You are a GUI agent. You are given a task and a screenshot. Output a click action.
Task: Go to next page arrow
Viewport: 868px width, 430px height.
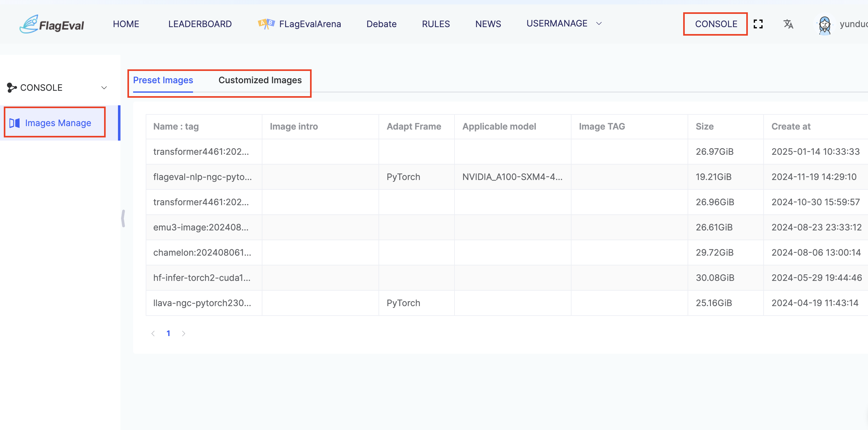184,333
